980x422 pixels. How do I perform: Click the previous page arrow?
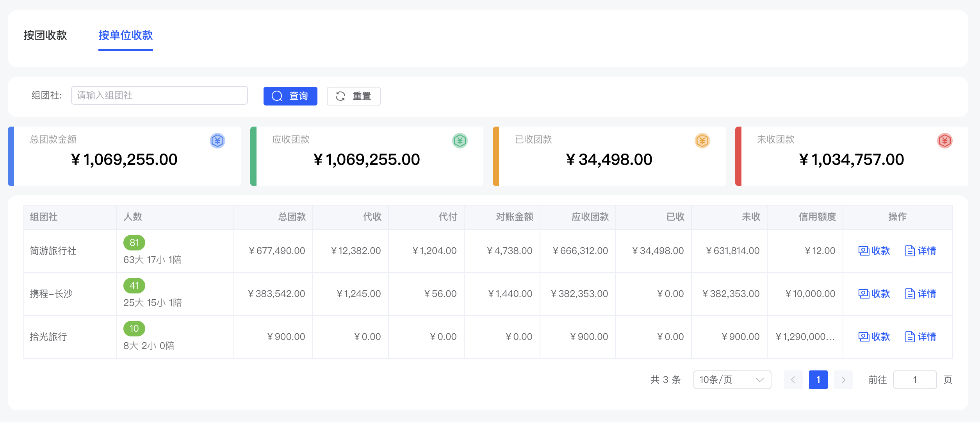793,379
